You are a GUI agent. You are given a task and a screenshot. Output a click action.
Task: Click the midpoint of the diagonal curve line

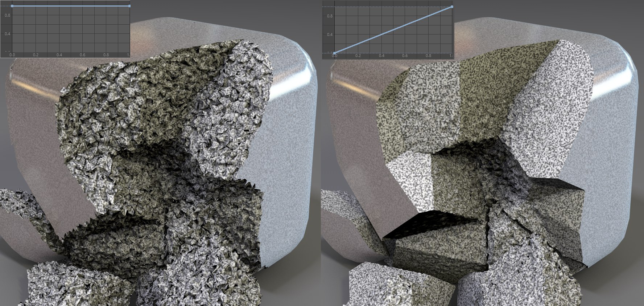point(393,30)
